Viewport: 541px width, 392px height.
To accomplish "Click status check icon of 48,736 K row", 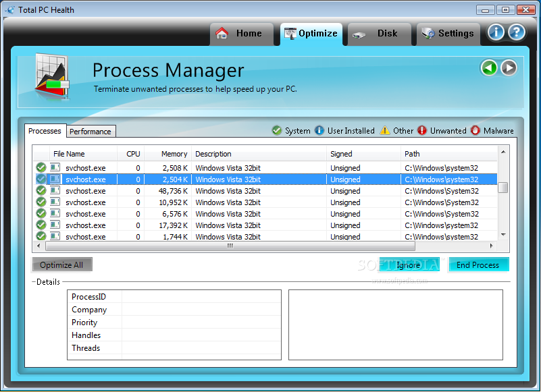I will point(41,190).
